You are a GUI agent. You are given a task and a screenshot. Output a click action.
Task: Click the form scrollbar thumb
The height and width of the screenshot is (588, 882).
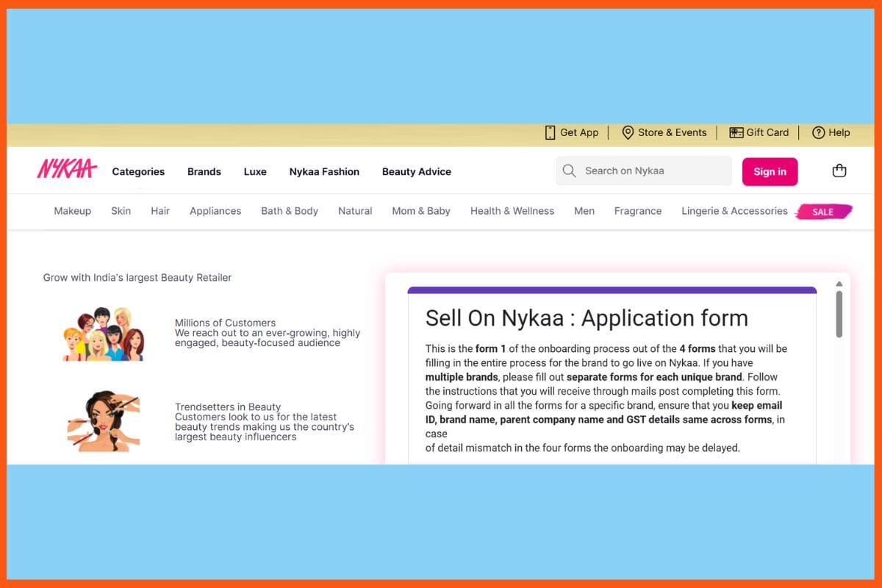(x=839, y=314)
